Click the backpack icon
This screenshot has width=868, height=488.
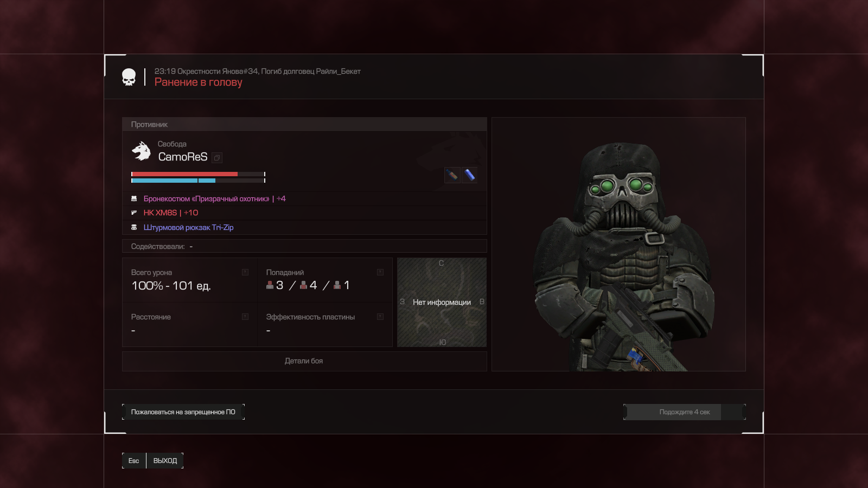(134, 227)
